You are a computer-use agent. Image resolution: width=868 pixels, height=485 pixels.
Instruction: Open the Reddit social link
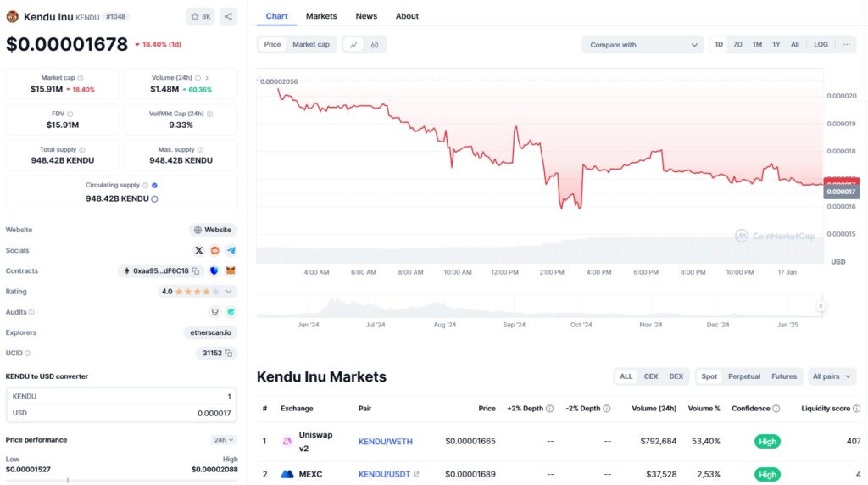215,250
